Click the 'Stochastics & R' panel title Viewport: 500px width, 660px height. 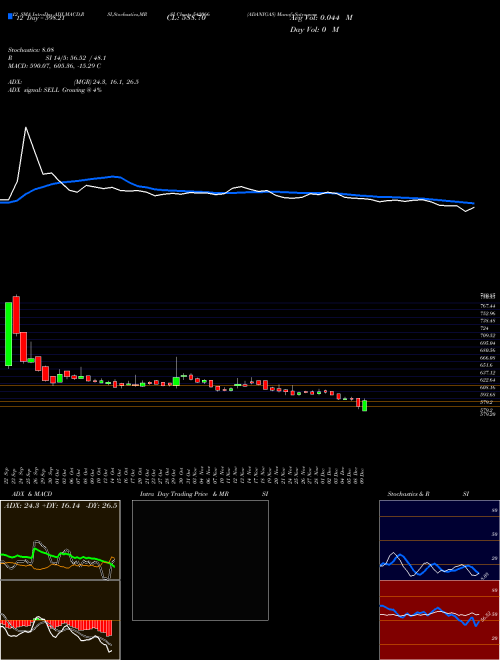point(408,494)
